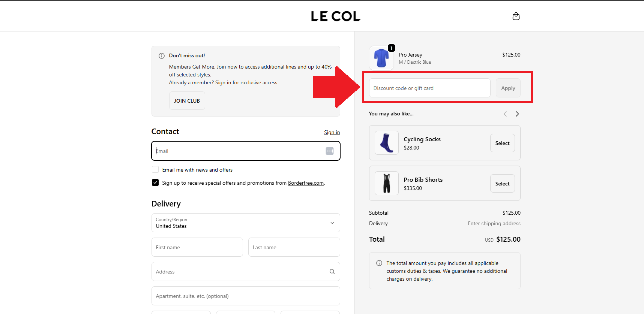The width and height of the screenshot is (644, 314).
Task: Open the Borderfree.com link
Action: tap(306, 183)
